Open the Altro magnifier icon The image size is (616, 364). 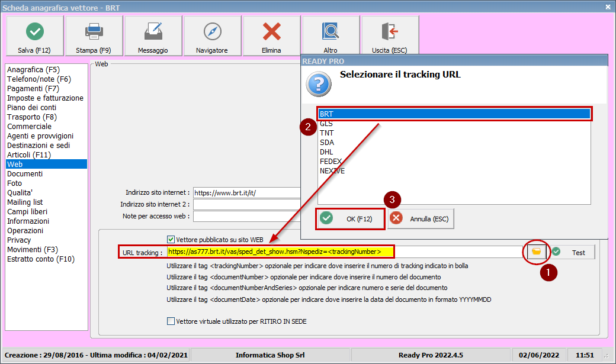click(331, 31)
